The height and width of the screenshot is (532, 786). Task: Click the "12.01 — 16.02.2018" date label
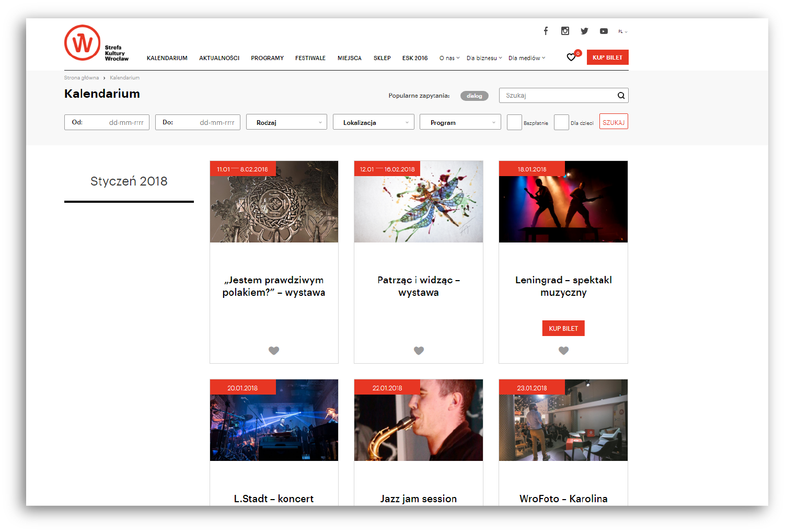387,169
